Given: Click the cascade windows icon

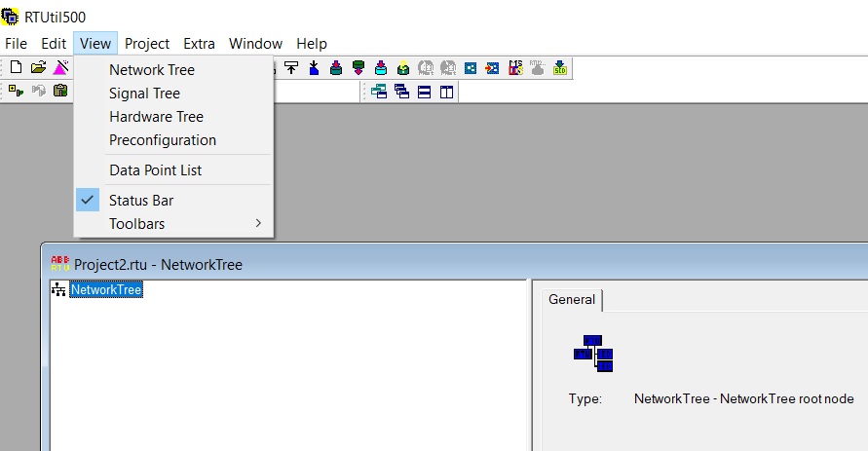Looking at the screenshot, I should tap(379, 92).
